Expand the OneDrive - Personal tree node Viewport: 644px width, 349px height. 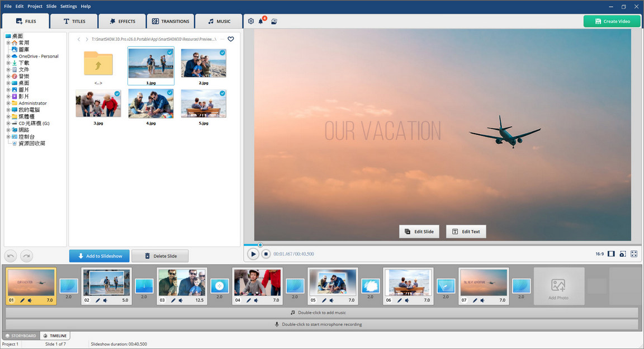(8, 56)
